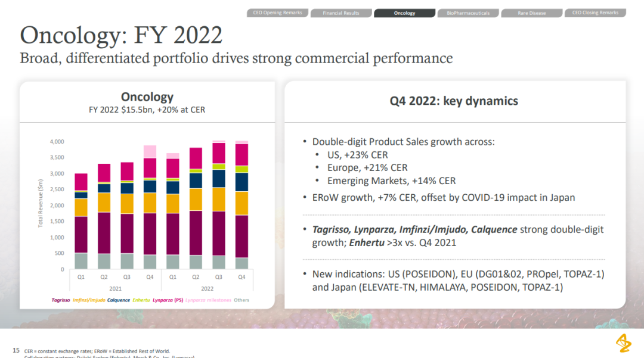The width and height of the screenshot is (644, 358).
Task: Click the Q3 2022 stacked bar
Action: (218, 205)
